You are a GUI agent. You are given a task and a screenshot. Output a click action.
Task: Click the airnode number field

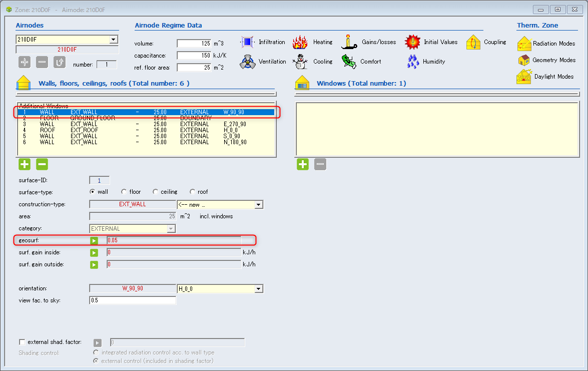[x=107, y=65]
